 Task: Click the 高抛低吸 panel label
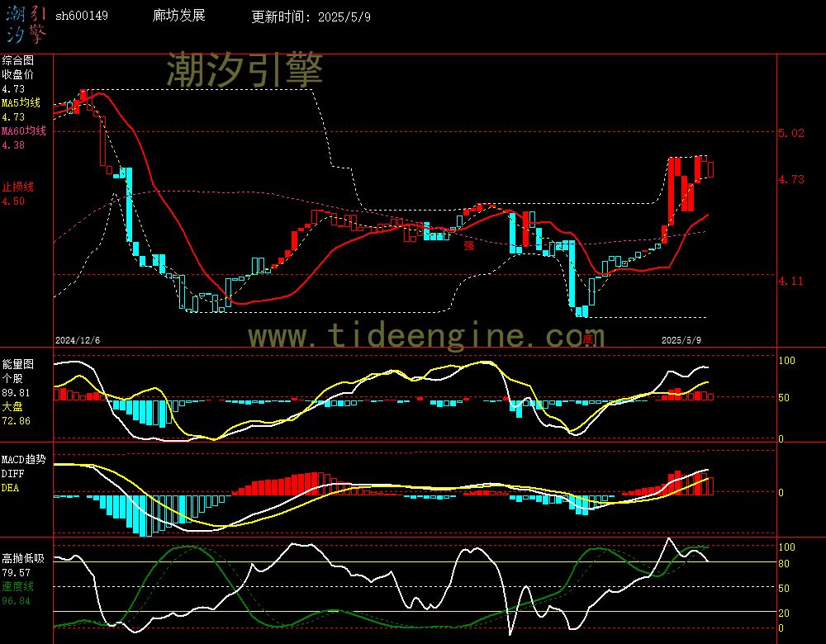click(x=22, y=558)
